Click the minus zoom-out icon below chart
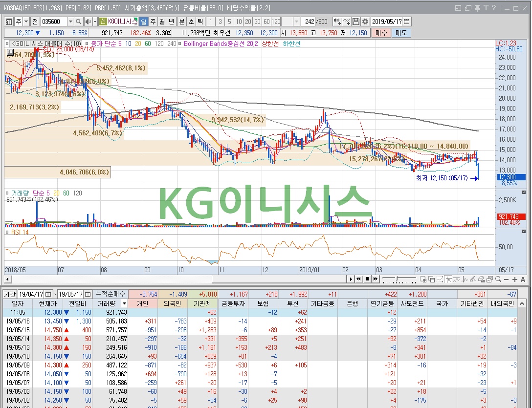This screenshot has width=532, height=408. coord(507,279)
